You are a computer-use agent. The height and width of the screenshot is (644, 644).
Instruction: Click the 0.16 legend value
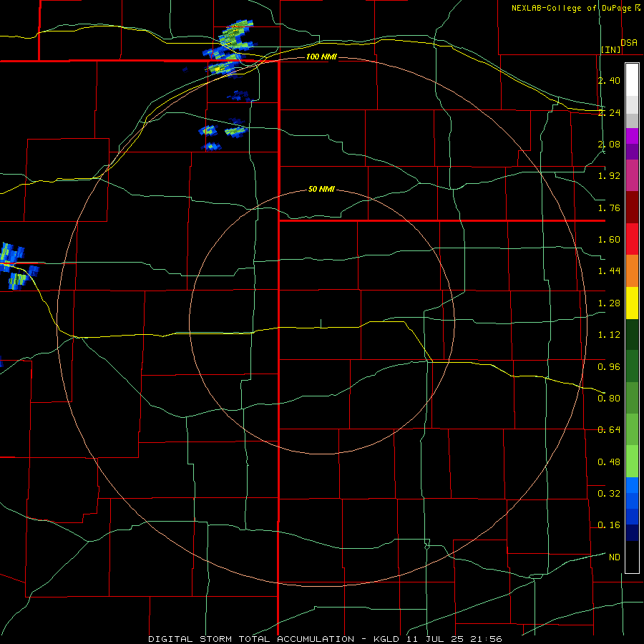click(x=609, y=525)
